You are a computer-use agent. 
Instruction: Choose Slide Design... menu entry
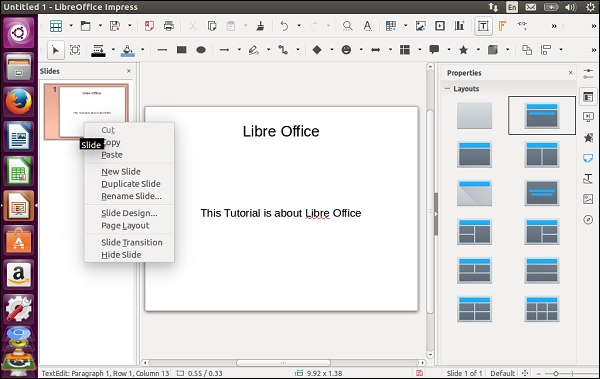click(x=129, y=213)
